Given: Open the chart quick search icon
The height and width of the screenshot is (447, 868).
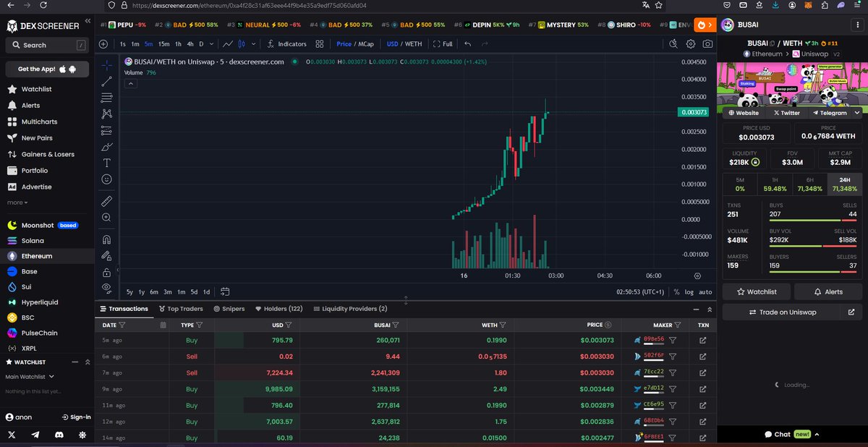Looking at the screenshot, I should 673,44.
